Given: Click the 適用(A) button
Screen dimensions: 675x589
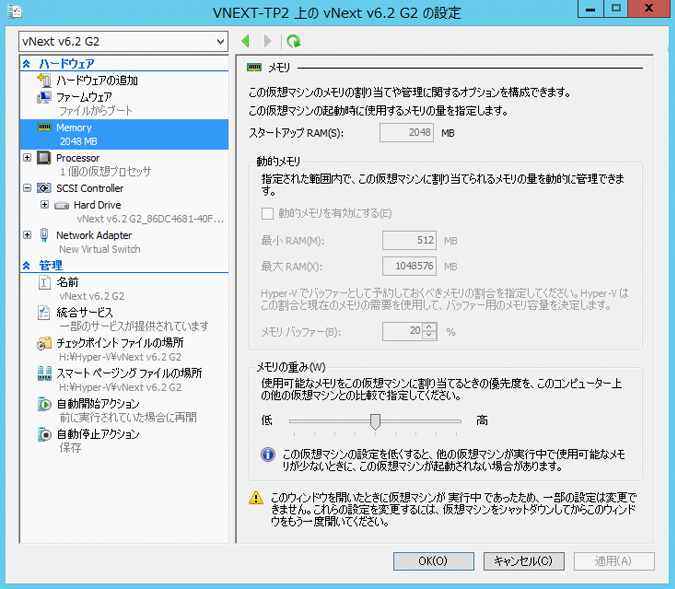Looking at the screenshot, I should pos(614,561).
